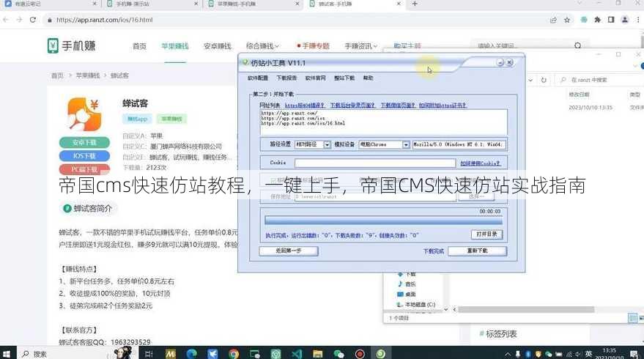644x359 pixels.
Task: Click the download progress bar
Action: click(x=383, y=221)
